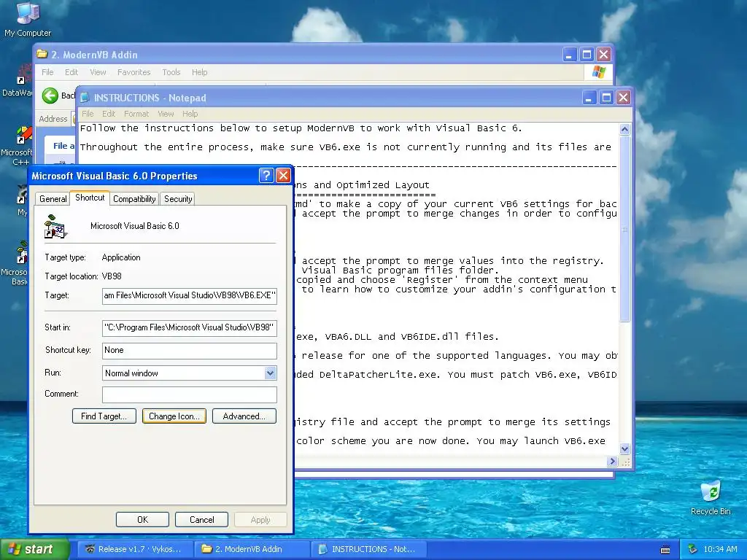Click the Advanced button

tap(244, 416)
